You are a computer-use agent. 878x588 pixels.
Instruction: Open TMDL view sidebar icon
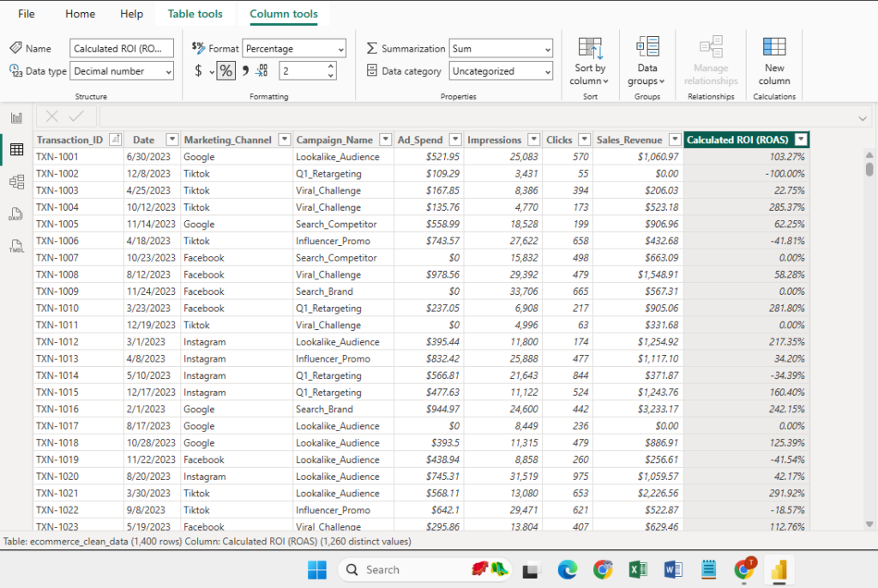16,246
